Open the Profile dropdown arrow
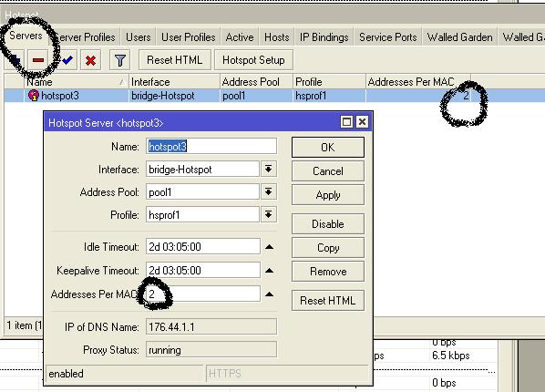Image resolution: width=545 pixels, height=392 pixels. [x=268, y=214]
